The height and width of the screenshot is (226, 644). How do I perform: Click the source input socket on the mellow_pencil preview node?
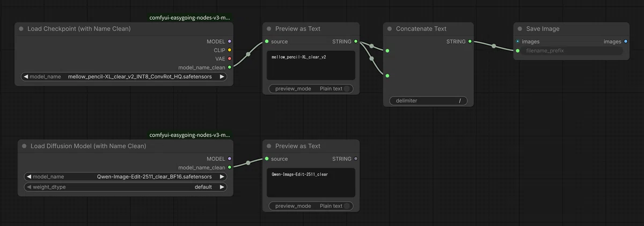pos(266,41)
